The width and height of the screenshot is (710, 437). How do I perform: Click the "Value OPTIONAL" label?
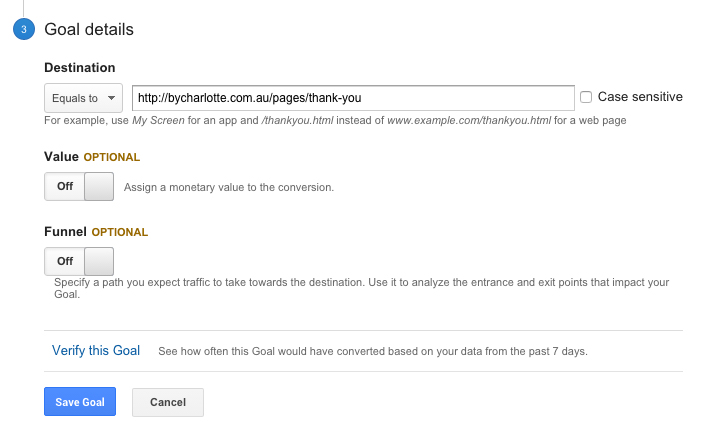[92, 157]
